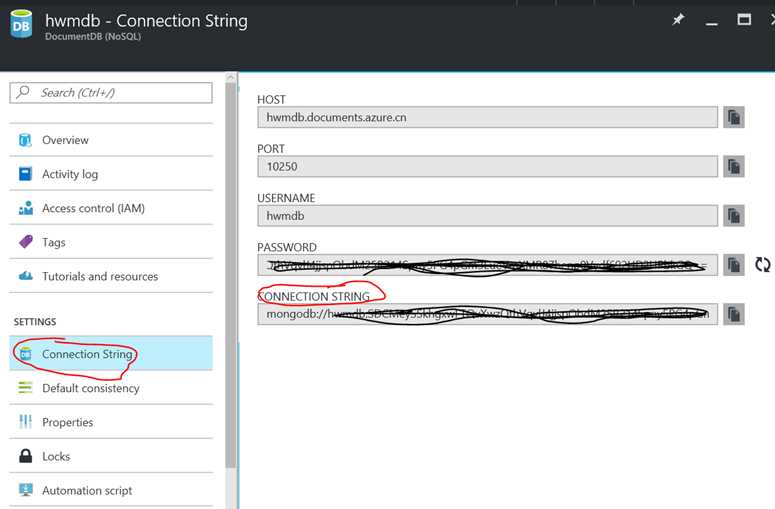Image resolution: width=775 pixels, height=509 pixels.
Task: Click the Default consistency bars icon
Action: (25, 387)
